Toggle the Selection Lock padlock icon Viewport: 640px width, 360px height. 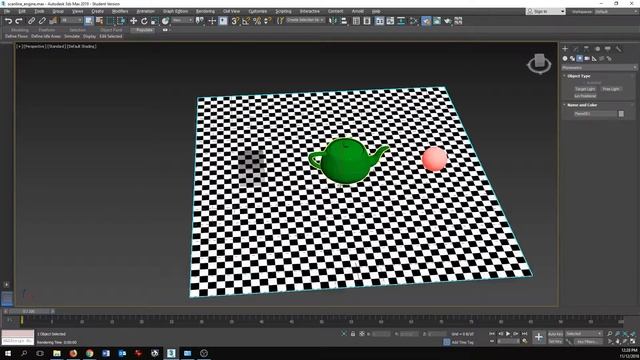pyautogui.click(x=353, y=334)
